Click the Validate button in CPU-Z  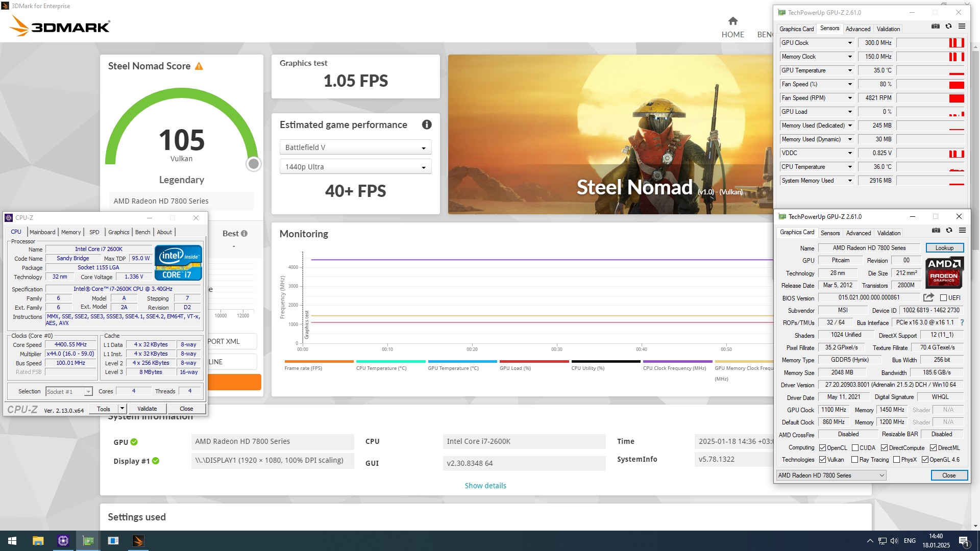147,409
